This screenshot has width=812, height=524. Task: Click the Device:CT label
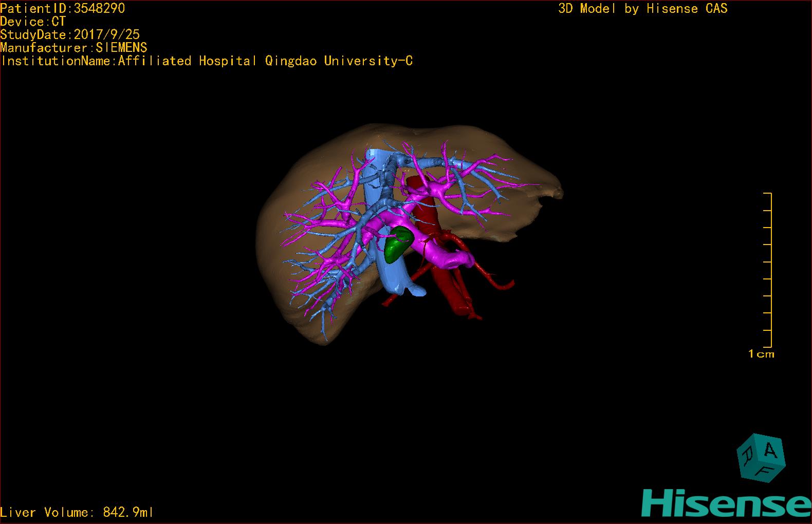[33, 22]
